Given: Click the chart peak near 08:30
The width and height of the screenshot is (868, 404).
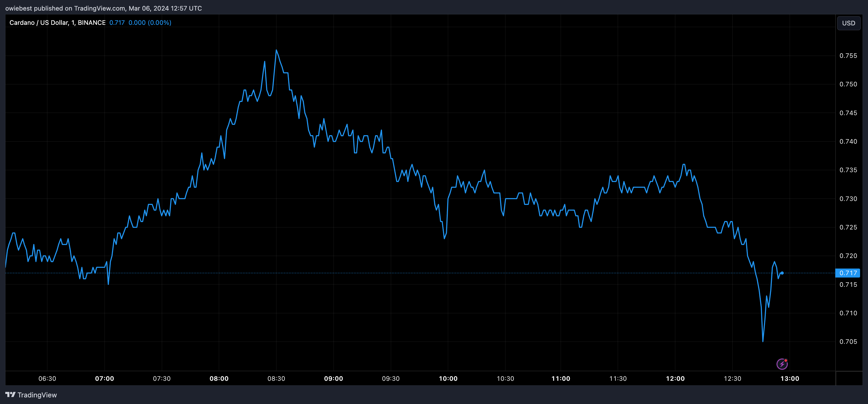Looking at the screenshot, I should (x=276, y=50).
